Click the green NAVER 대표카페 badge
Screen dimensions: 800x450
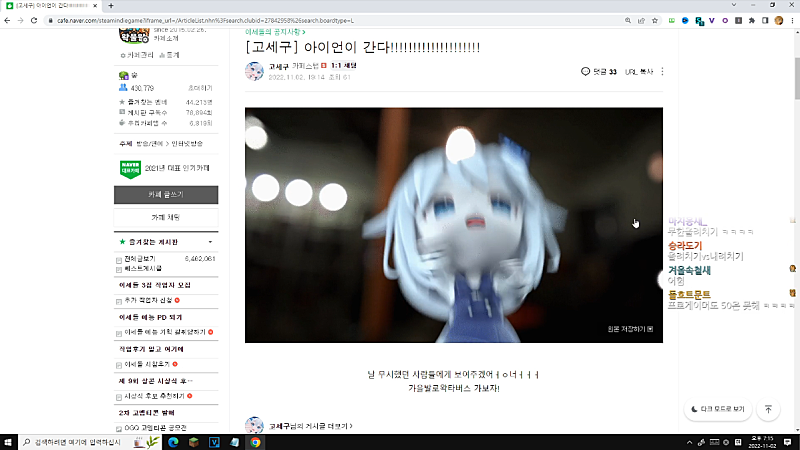[x=130, y=169]
